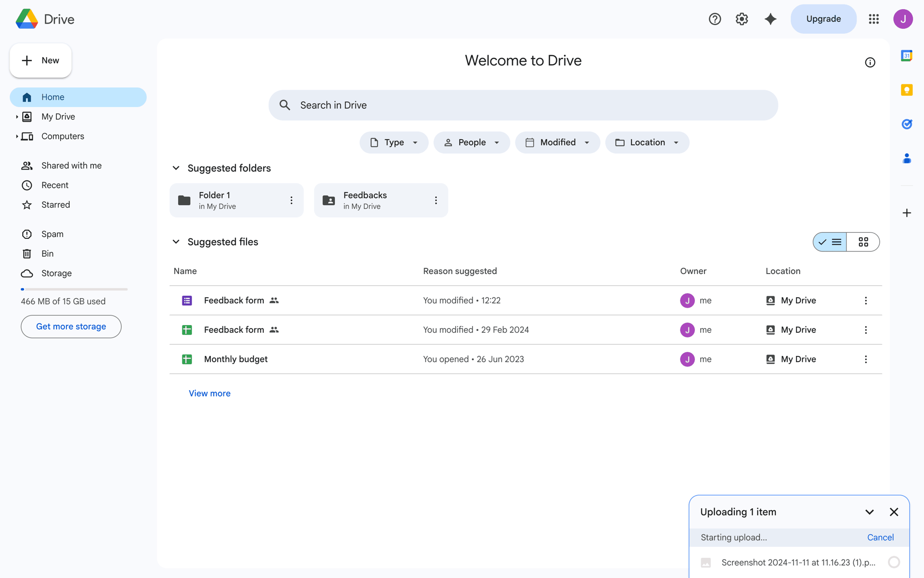This screenshot has height=578, width=924.
Task: Click the upload progress circle
Action: (894, 562)
